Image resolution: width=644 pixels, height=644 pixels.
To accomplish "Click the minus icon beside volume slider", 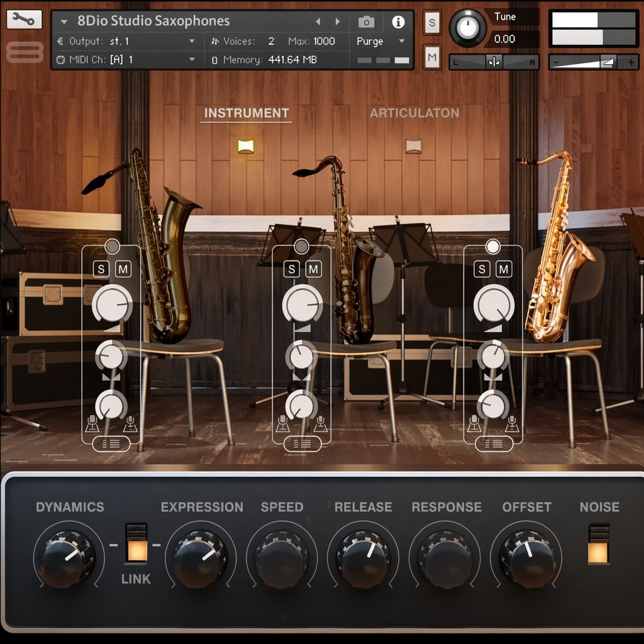I will tap(556, 62).
